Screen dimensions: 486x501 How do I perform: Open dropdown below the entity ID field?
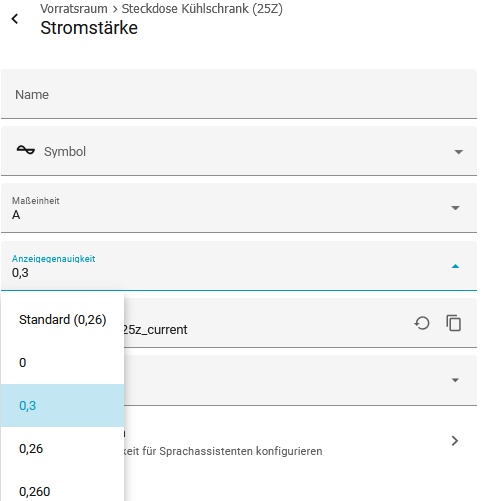click(x=455, y=380)
